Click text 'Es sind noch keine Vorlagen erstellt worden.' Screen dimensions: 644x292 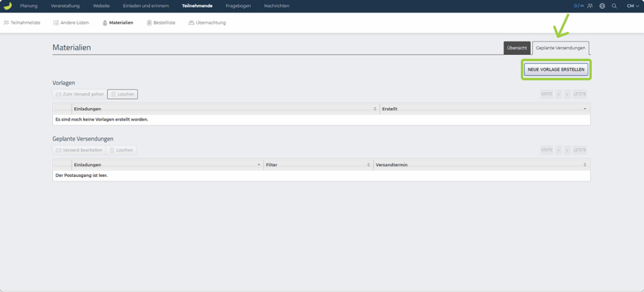pyautogui.click(x=101, y=120)
